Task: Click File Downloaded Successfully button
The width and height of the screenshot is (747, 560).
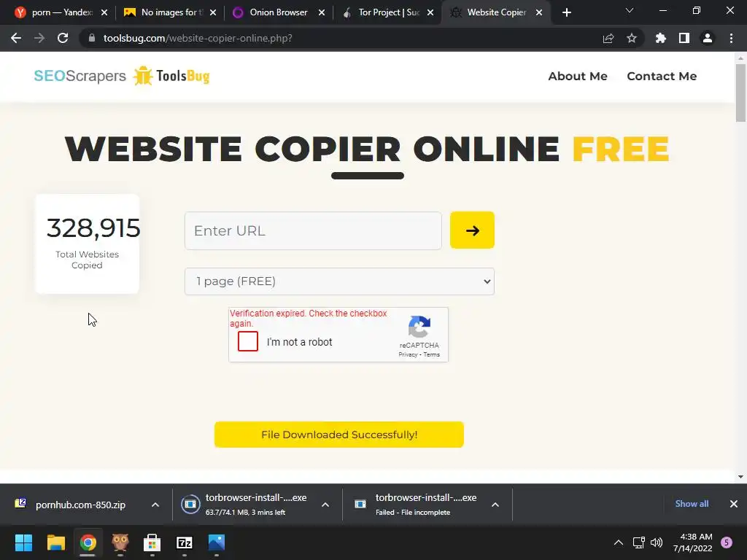Action: click(338, 435)
